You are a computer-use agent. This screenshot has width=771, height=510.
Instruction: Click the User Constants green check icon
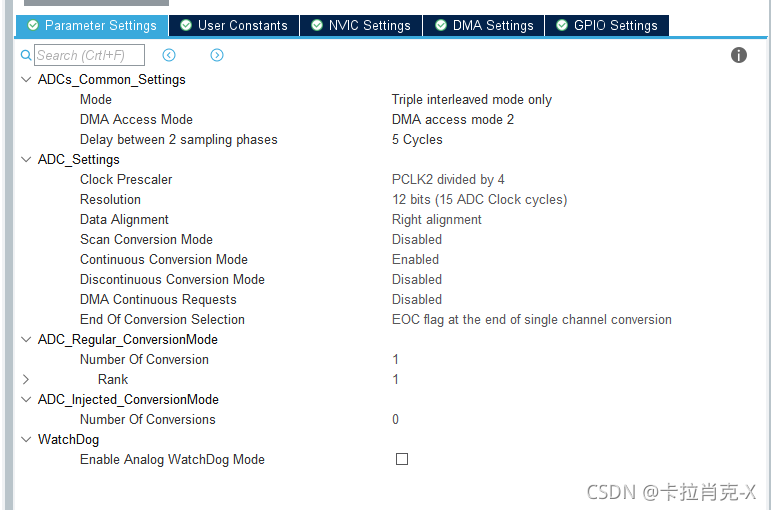[x=186, y=25]
